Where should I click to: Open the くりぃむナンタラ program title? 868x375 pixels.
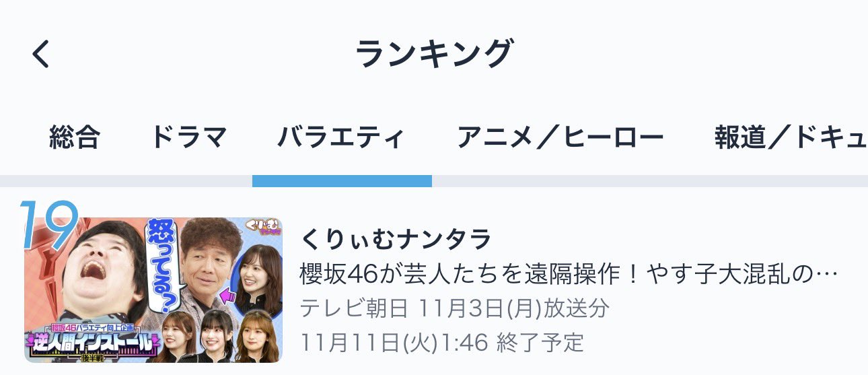point(396,238)
